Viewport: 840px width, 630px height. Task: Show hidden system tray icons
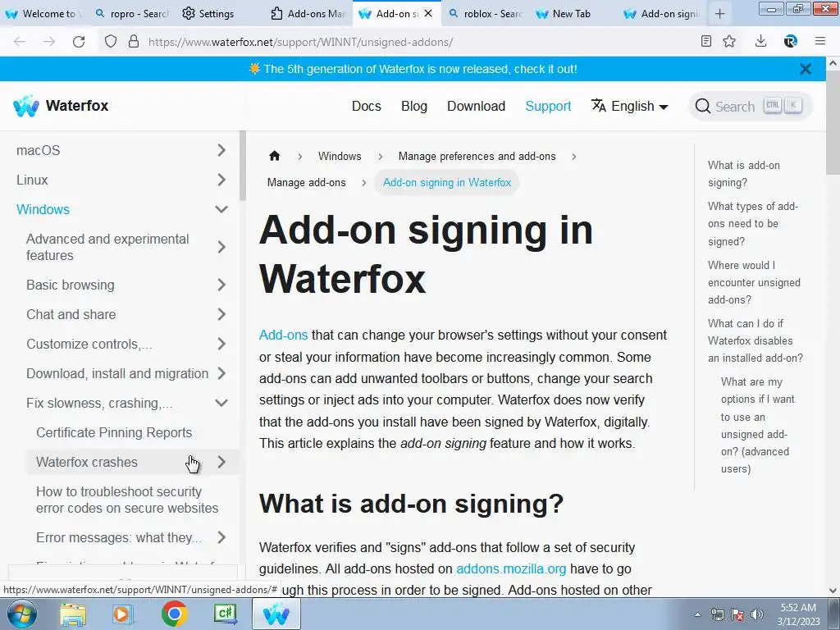pyautogui.click(x=697, y=614)
